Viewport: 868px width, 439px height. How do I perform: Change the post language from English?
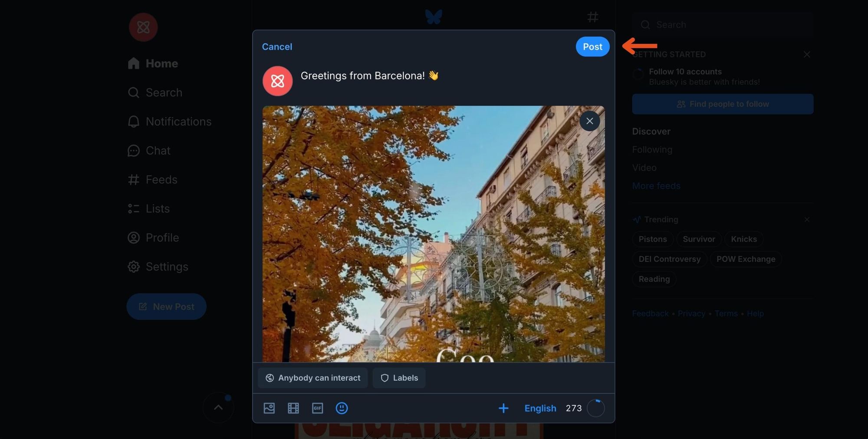tap(540, 408)
